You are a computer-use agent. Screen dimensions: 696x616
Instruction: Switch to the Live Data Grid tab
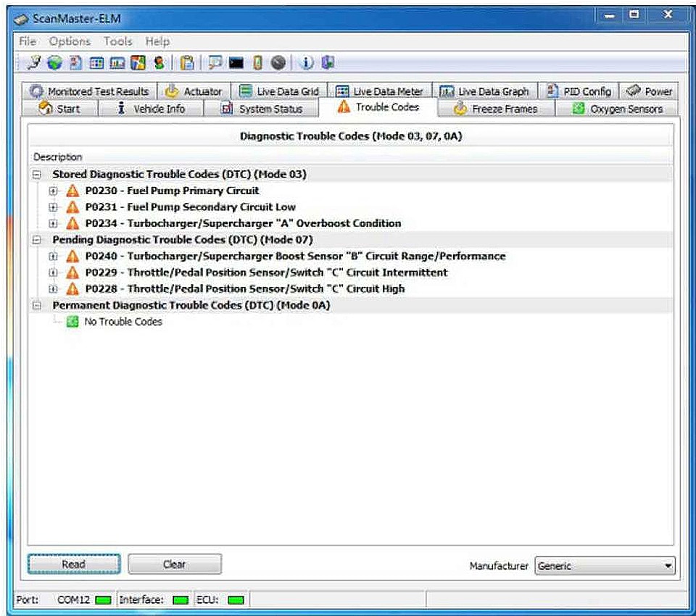click(279, 91)
